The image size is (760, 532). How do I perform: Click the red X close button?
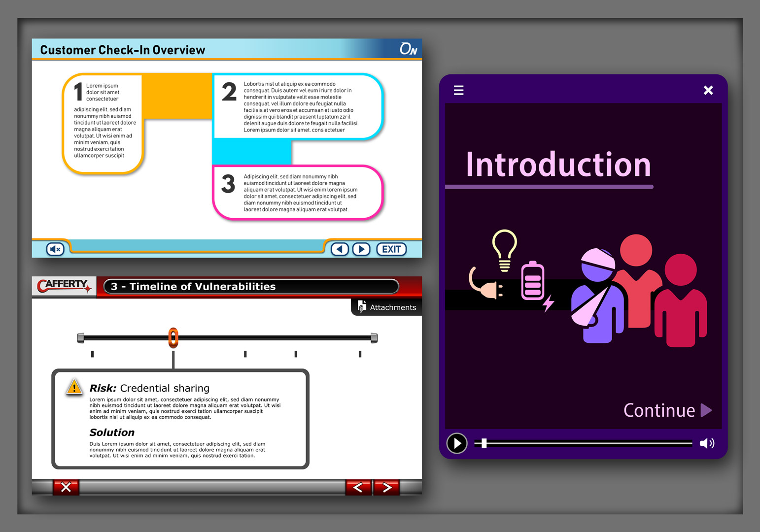(x=66, y=487)
